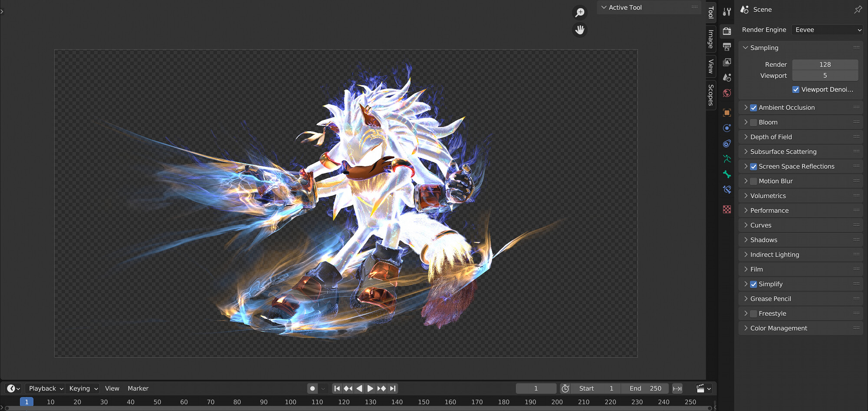Open the Object properties orange square icon
The height and width of the screenshot is (411, 868).
point(727,113)
